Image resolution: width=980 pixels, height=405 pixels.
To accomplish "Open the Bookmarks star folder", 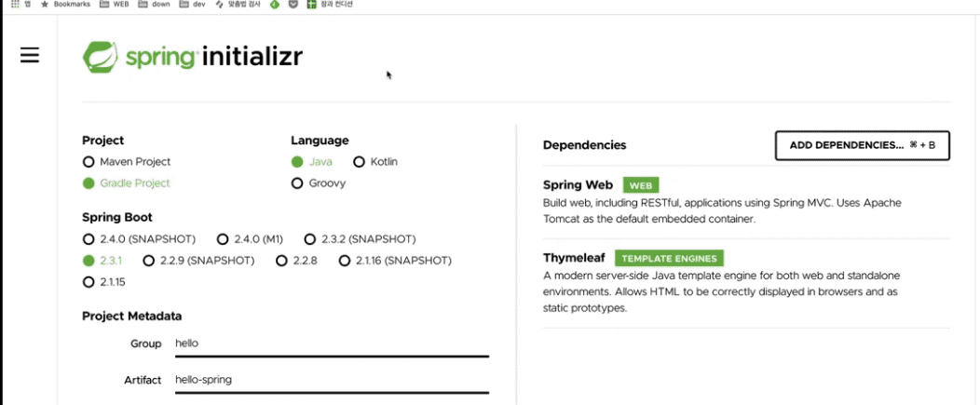I will point(65,4).
